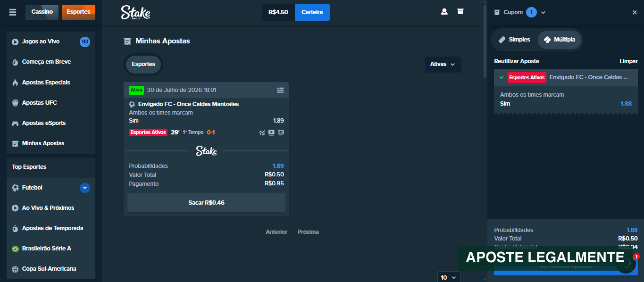The image size is (644, 282).
Task: Click the main page vertical scrollbar
Action: pyautogui.click(x=484, y=41)
